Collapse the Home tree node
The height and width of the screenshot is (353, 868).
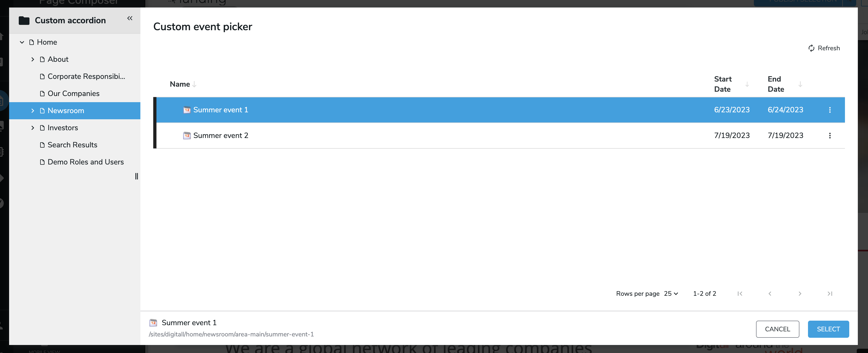pos(22,42)
